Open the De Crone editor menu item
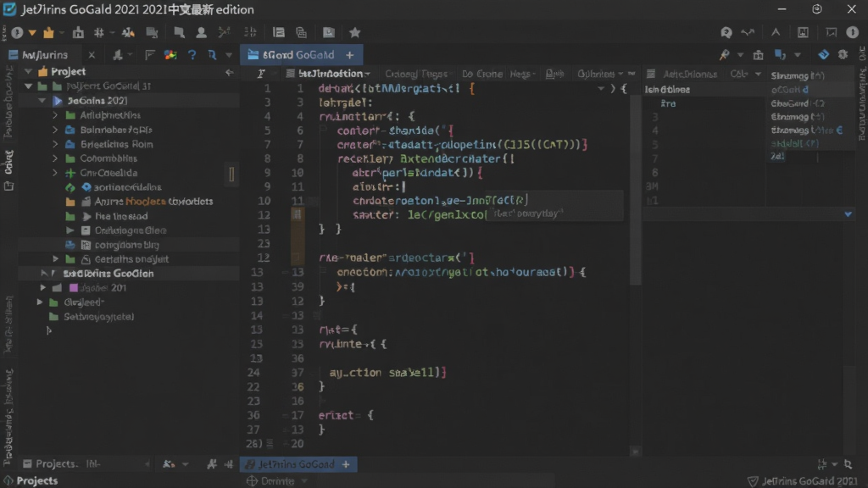Viewport: 868px width, 488px height. 482,74
